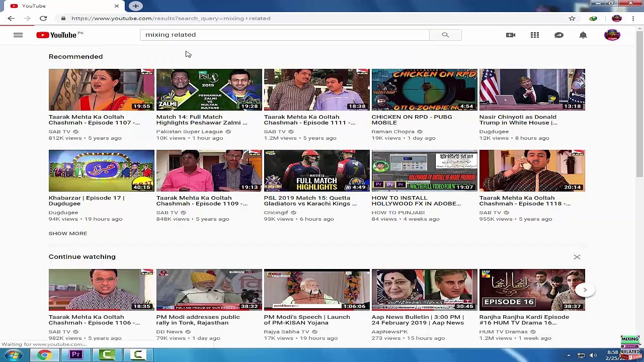Screen dimensions: 644x362
Task: Play the PSL Full Match Highlights thumbnail
Action: click(317, 170)
